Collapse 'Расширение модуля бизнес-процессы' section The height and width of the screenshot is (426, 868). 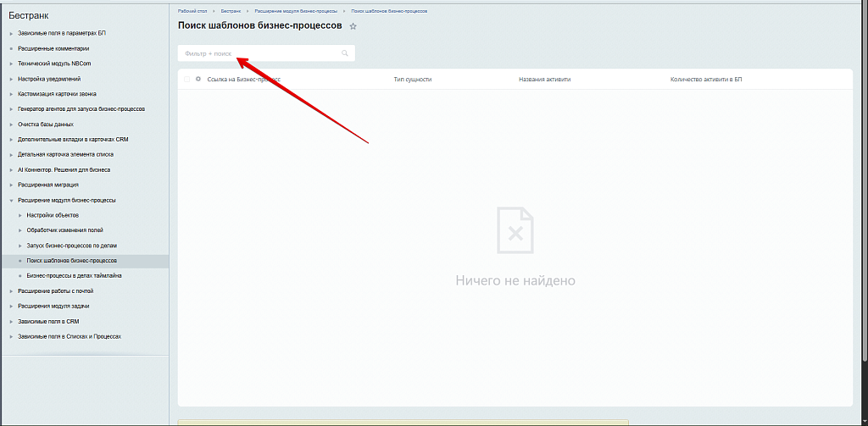pyautogui.click(x=11, y=201)
